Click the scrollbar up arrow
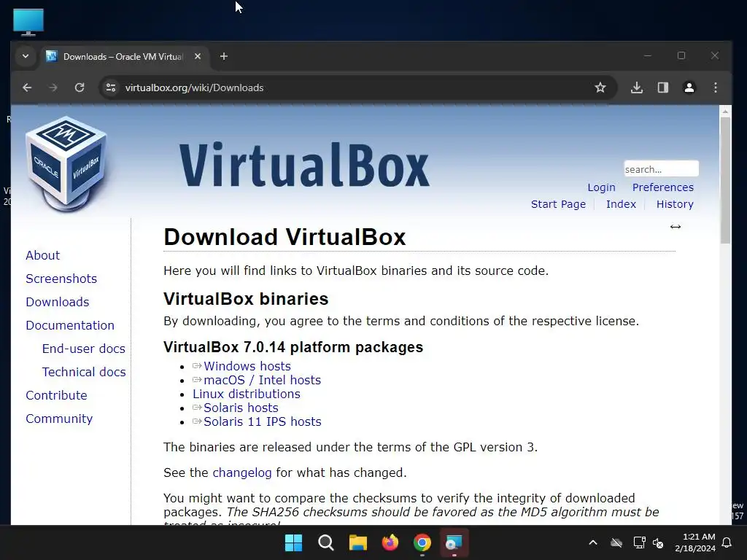The height and width of the screenshot is (560, 747). tap(725, 111)
